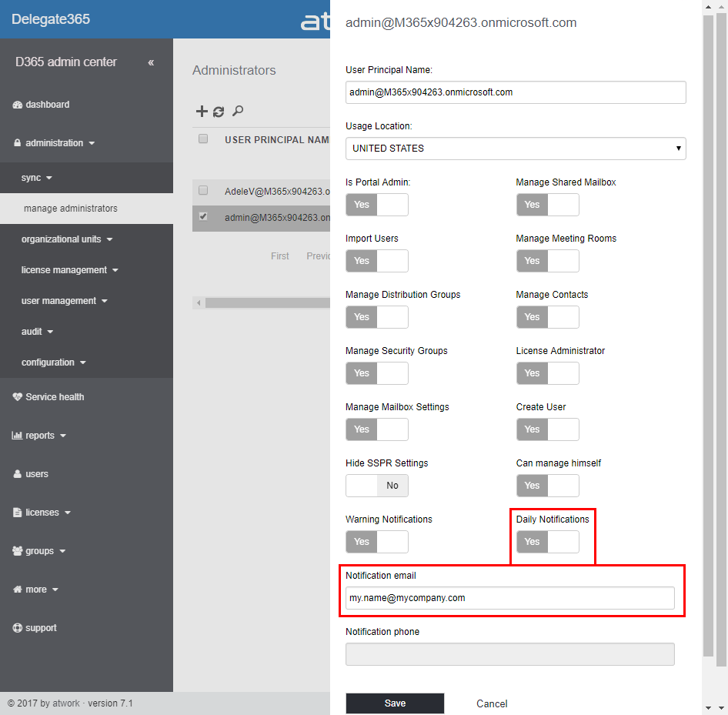Check the AdeleV row checkbox
This screenshot has width=728, height=715.
point(203,190)
